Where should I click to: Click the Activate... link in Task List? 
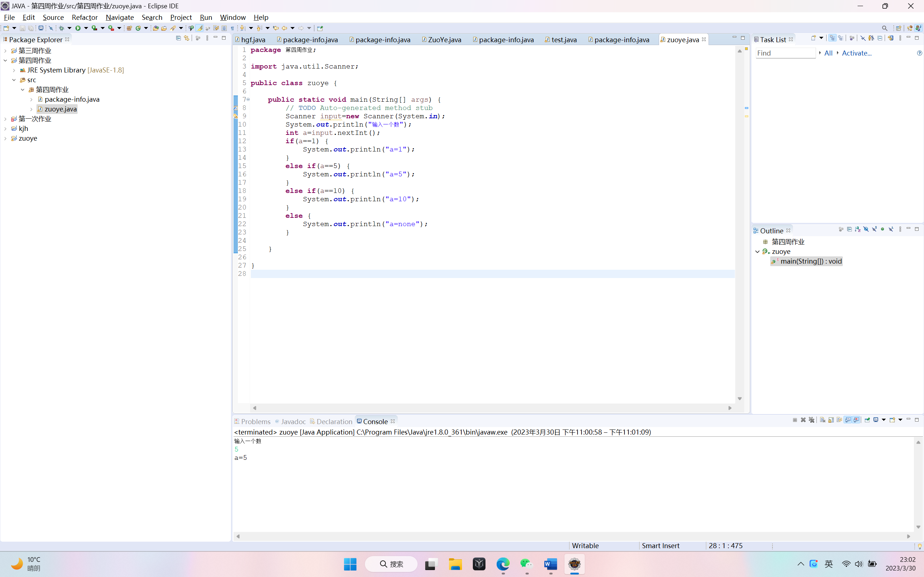pyautogui.click(x=857, y=53)
